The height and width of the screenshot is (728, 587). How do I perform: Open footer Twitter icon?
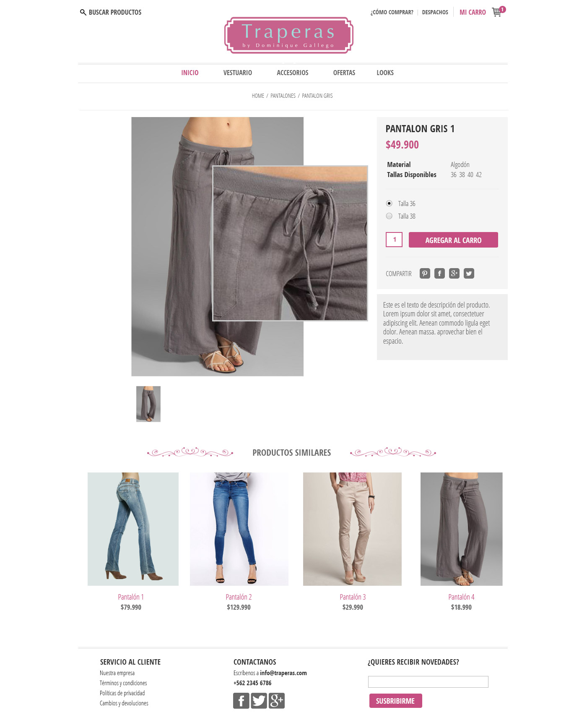coord(259,701)
